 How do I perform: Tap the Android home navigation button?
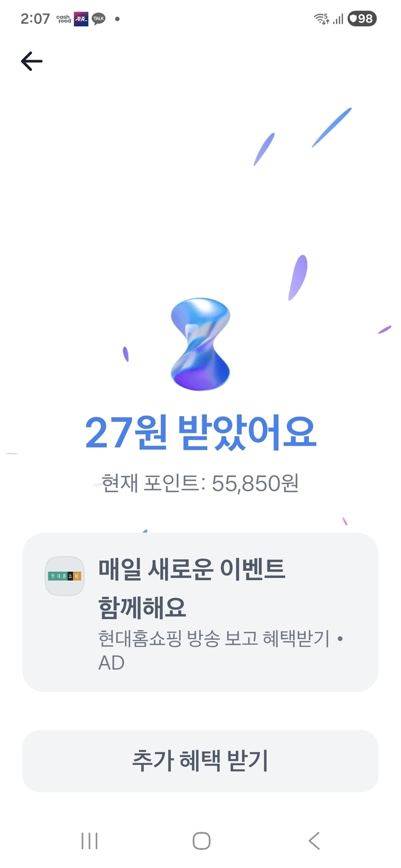[201, 840]
